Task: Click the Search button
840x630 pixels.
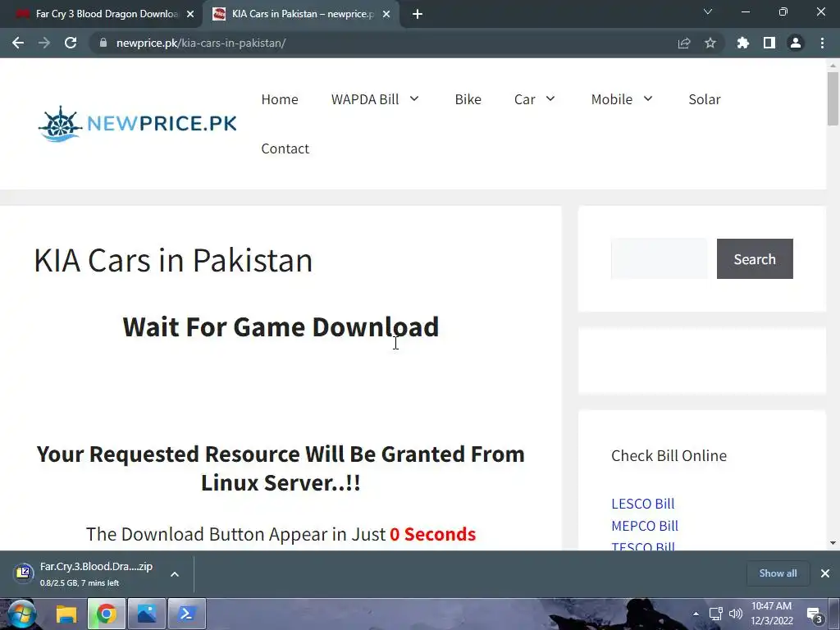Action: 755,258
